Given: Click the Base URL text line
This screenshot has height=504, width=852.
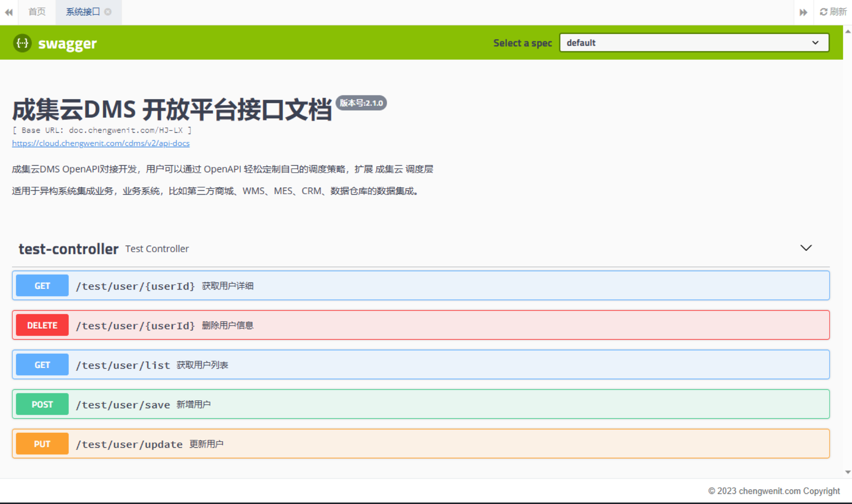Looking at the screenshot, I should [x=102, y=130].
